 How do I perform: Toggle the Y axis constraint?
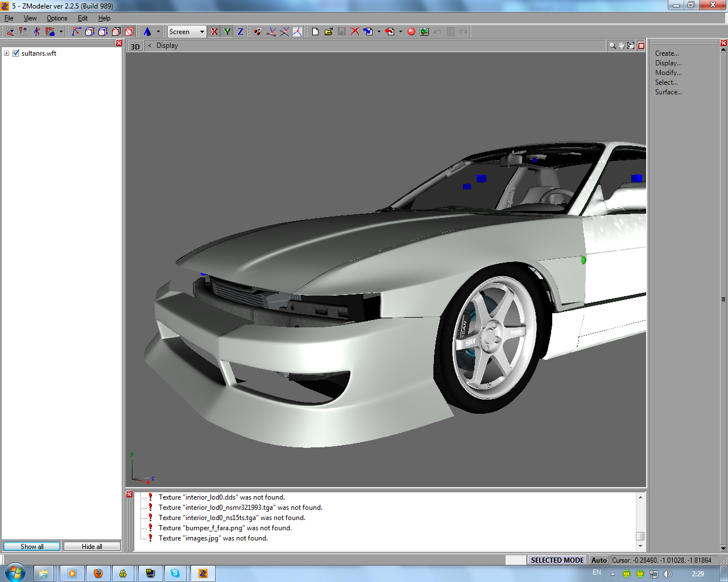(227, 32)
